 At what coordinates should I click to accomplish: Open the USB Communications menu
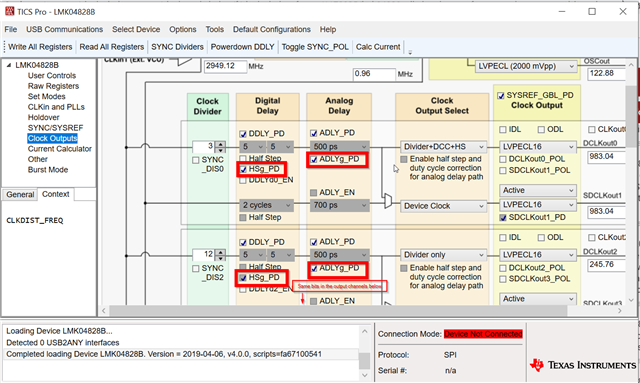click(x=64, y=29)
